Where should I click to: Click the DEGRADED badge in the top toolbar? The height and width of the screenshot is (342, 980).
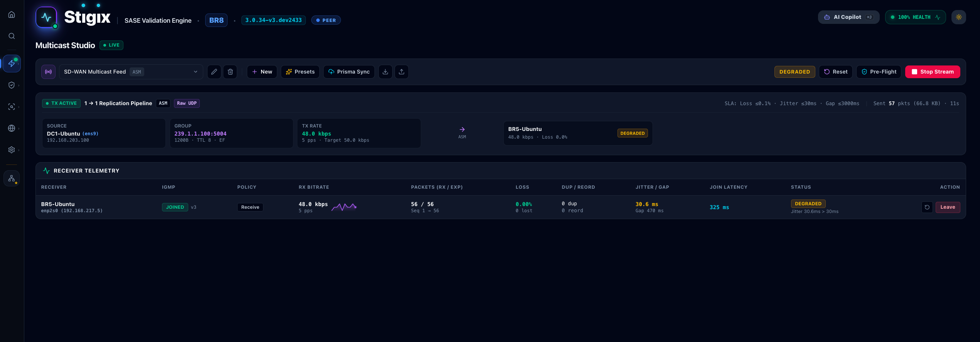794,72
